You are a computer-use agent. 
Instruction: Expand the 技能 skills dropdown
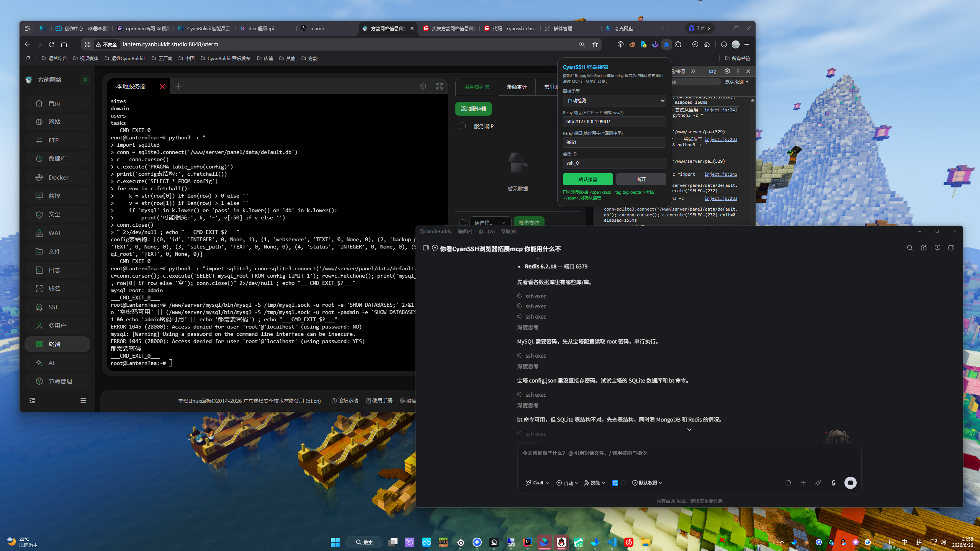[594, 483]
